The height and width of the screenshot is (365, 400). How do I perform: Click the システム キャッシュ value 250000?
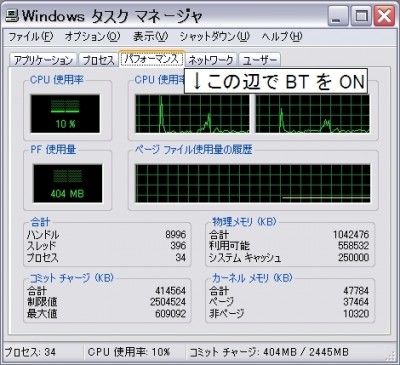pyautogui.click(x=353, y=257)
